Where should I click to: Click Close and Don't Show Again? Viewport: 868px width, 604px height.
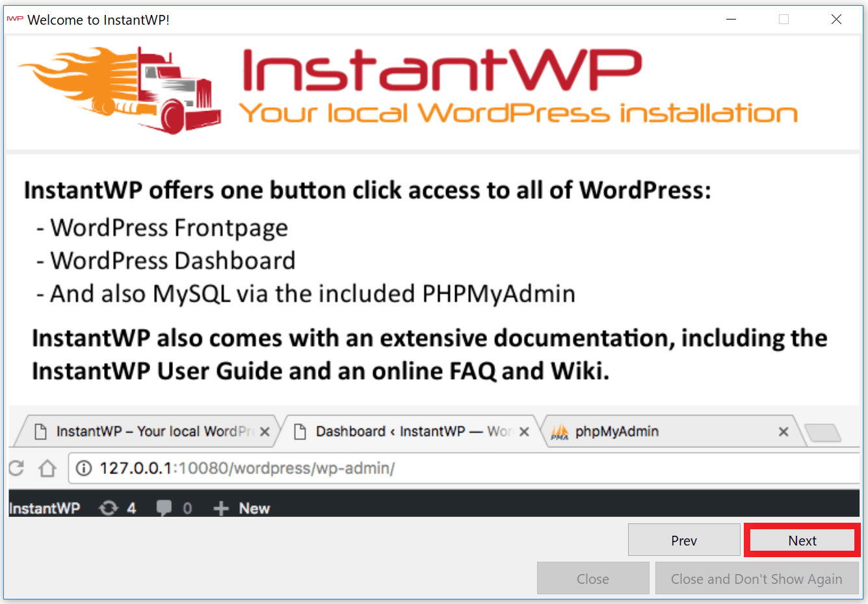coord(757,578)
